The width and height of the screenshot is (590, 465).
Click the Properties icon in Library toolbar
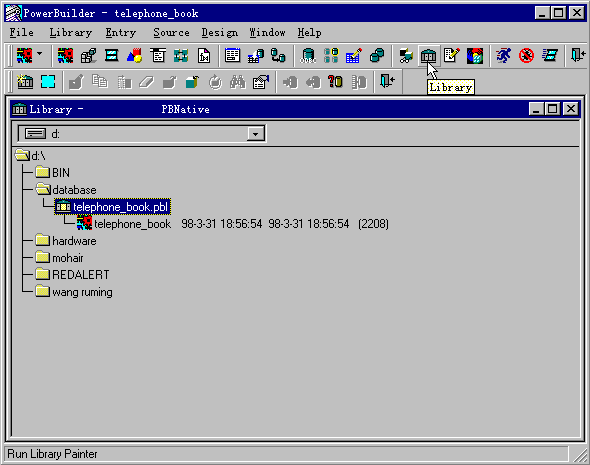[x=261, y=82]
